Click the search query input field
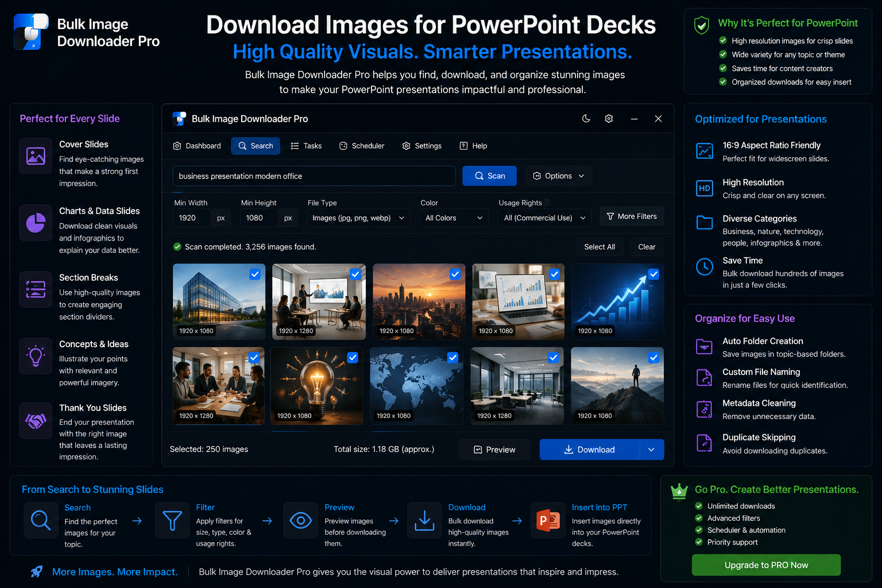This screenshot has width=882, height=588. pos(314,176)
